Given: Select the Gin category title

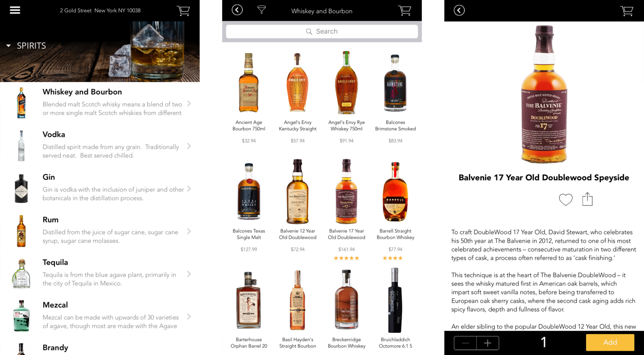Looking at the screenshot, I should point(49,177).
